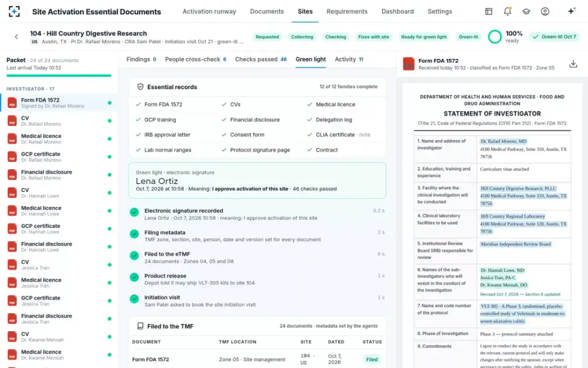
Task: Open Activation runway tab
Action: tap(209, 11)
